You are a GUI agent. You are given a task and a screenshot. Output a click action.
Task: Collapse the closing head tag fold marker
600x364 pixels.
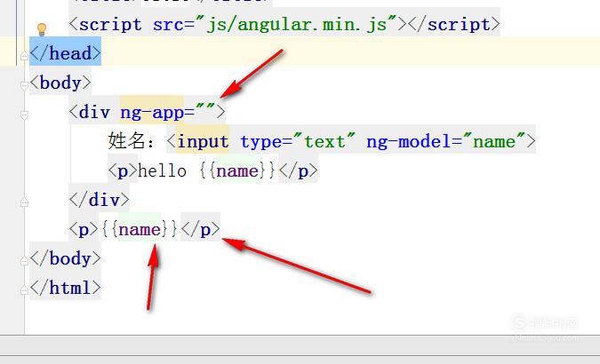[x=24, y=57]
